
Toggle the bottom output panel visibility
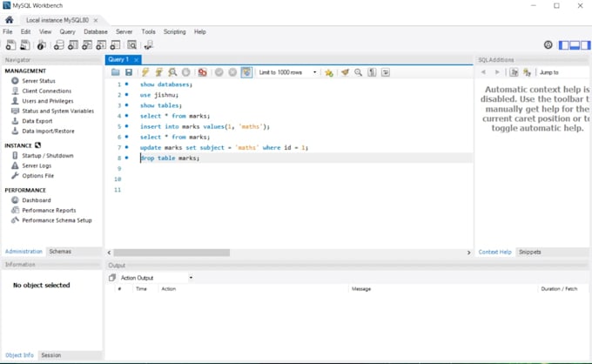coord(575,45)
